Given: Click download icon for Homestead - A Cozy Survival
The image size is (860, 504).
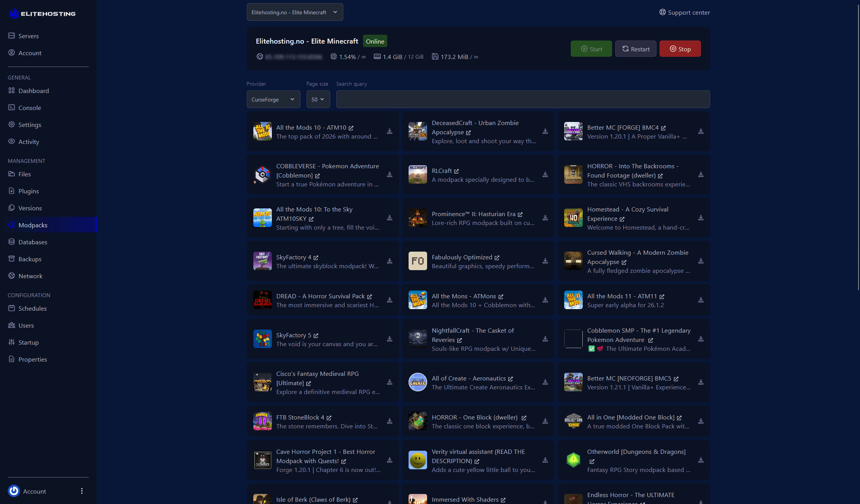Looking at the screenshot, I should pos(701,218).
